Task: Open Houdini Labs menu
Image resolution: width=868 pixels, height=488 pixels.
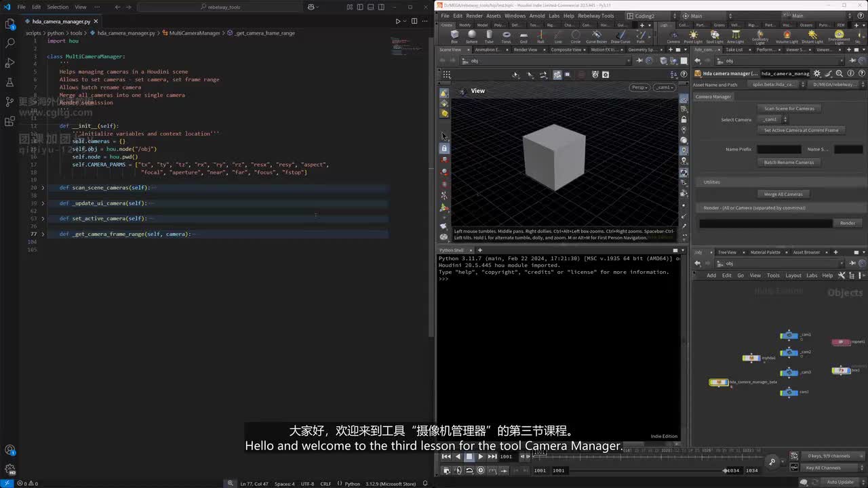Action: 554,16
